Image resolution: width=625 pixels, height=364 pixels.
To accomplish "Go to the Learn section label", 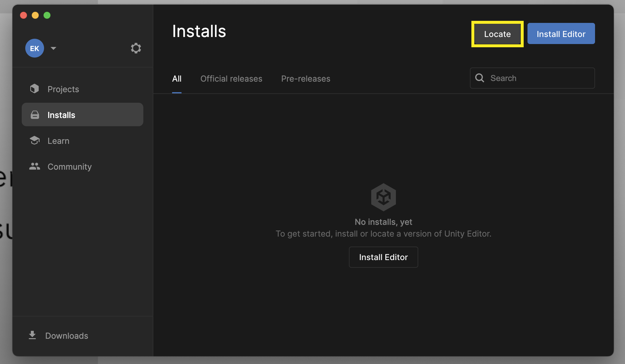I will (58, 141).
